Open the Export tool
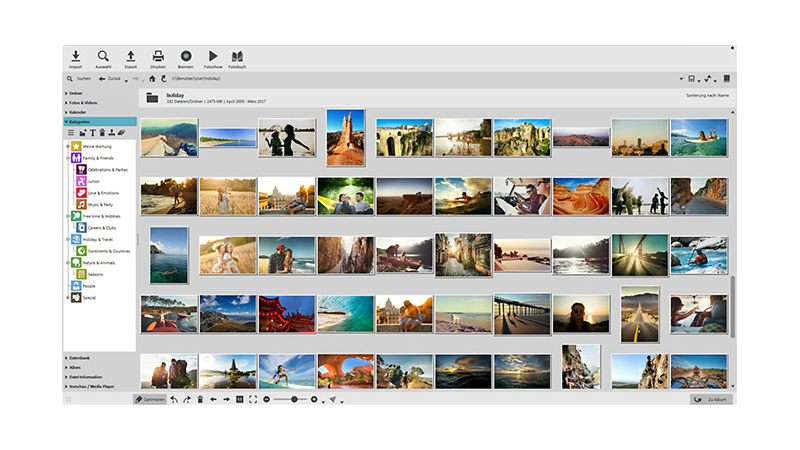The image size is (800, 450). pyautogui.click(x=130, y=57)
